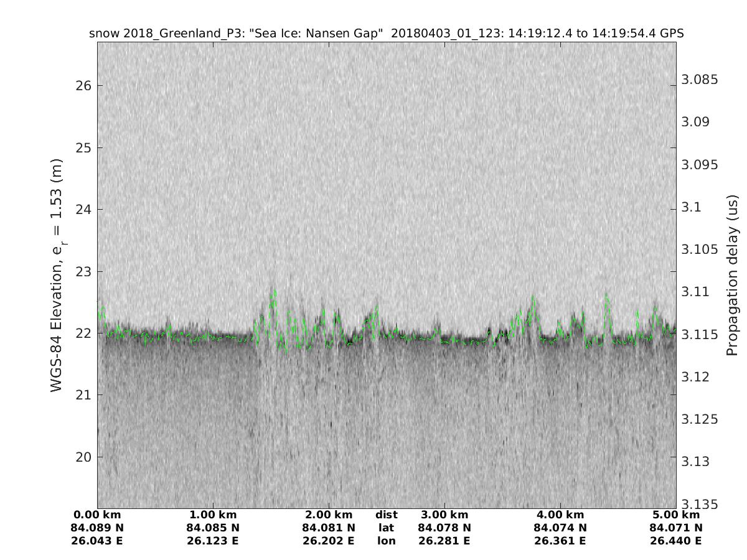Click the 26.440 E longitude label
This screenshot has height=560, width=747.
click(x=676, y=541)
